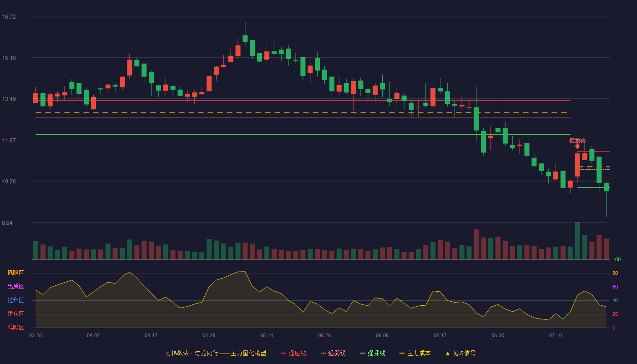Viewport: 637px width, 364px height.
Task: Select the 低吸区 zone label
Action: tap(15, 328)
